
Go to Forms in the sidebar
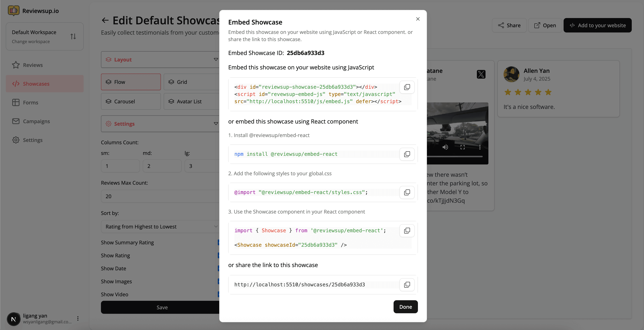pos(45,102)
